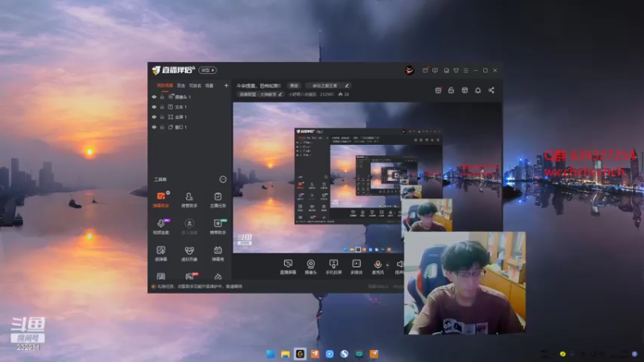Click the layout panel icon beside bell

[464, 90]
